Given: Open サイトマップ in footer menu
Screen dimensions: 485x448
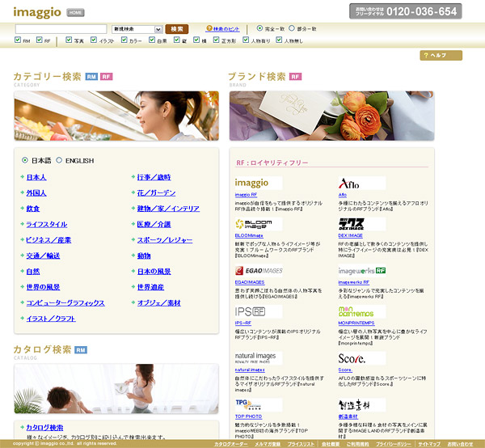Looking at the screenshot, I should coord(428,444).
